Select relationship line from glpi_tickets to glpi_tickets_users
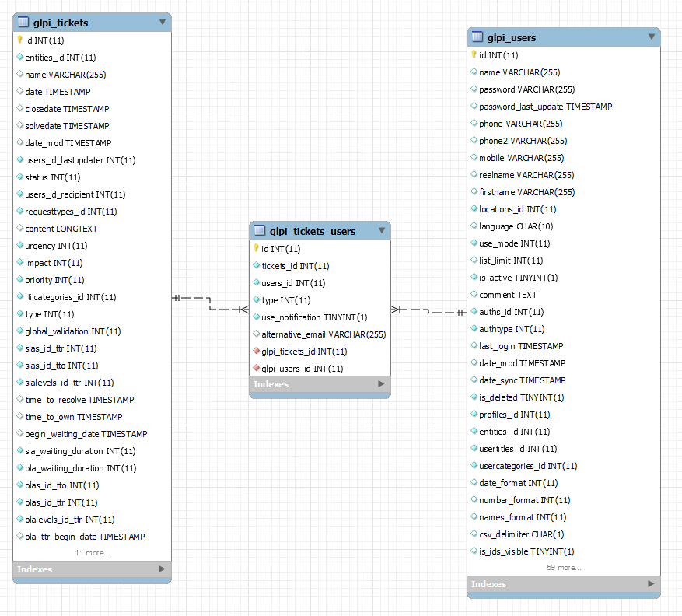This screenshot has height=616, width=682. [x=210, y=303]
